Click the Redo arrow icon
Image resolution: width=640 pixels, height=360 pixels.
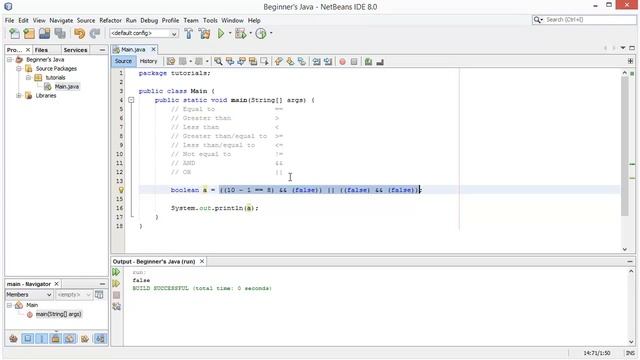pos(95,33)
